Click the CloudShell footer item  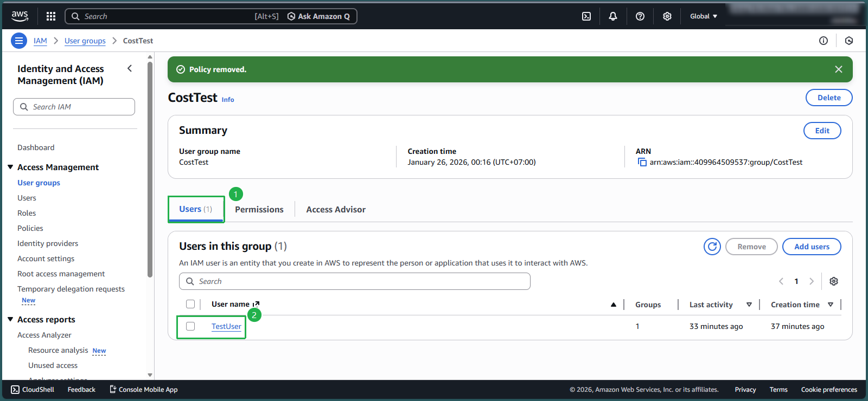(x=33, y=390)
